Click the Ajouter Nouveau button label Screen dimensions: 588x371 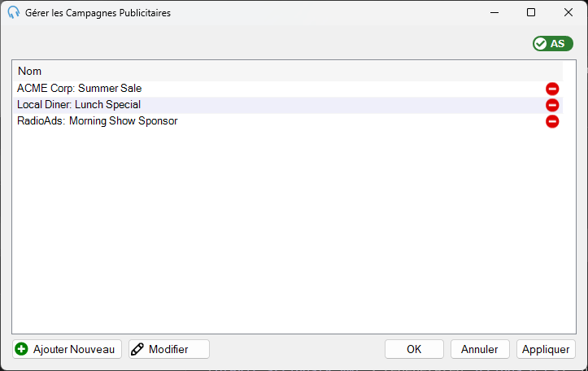74,349
